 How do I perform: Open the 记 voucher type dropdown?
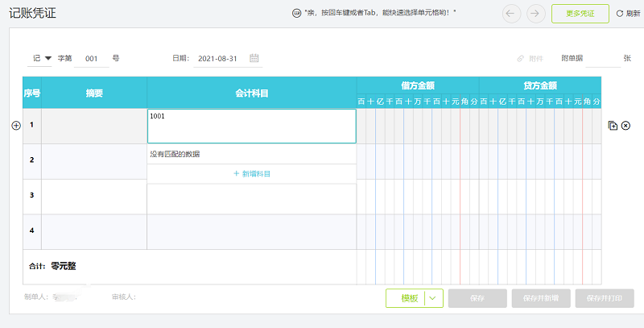[42, 58]
